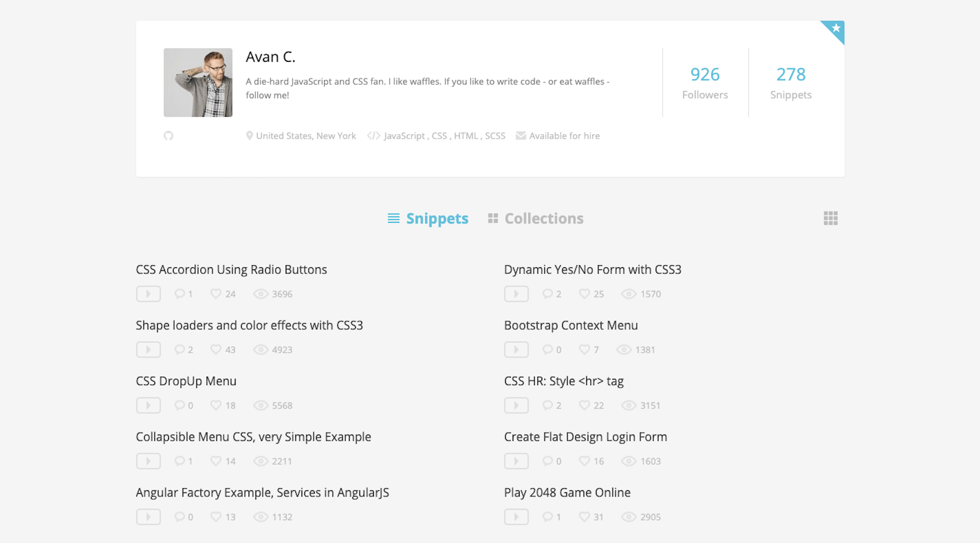
Task: Click views eye icon showing 5568
Action: (x=261, y=405)
